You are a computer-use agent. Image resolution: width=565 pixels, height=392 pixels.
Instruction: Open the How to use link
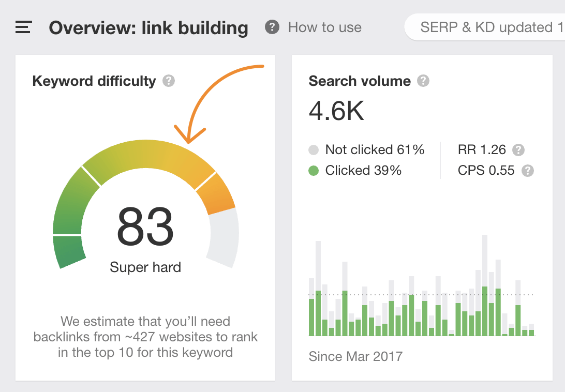pyautogui.click(x=324, y=27)
